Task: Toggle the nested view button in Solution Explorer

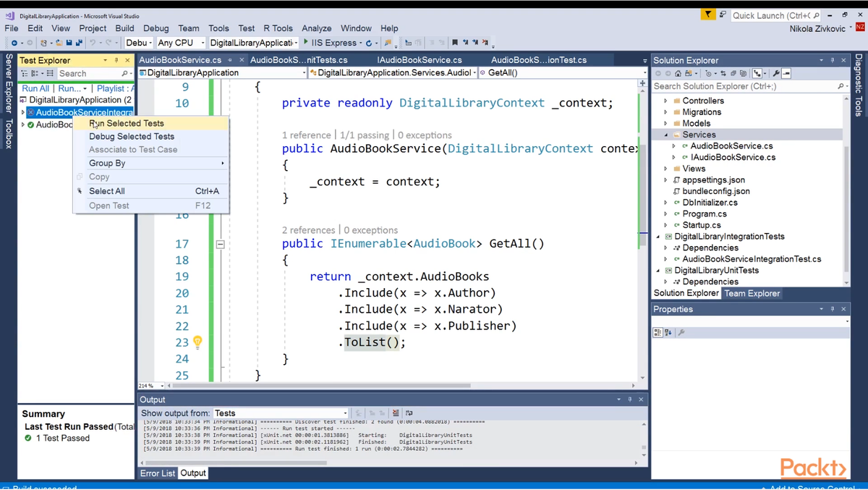Action: 757,73
